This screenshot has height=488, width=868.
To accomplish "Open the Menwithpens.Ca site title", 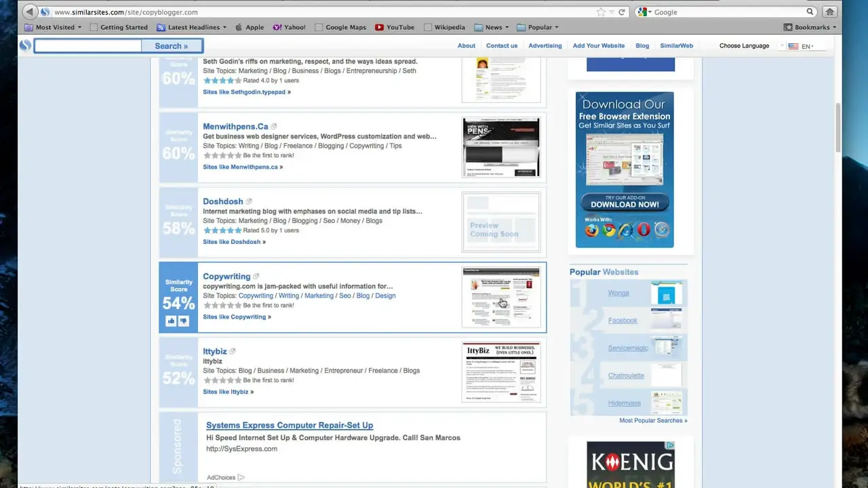I will 235,127.
